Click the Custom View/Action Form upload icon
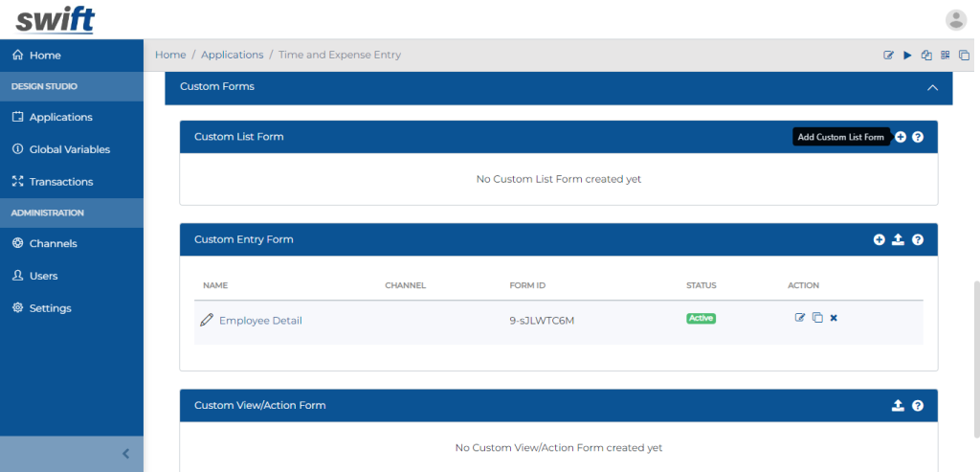This screenshot has height=472, width=980. pyautogui.click(x=898, y=406)
